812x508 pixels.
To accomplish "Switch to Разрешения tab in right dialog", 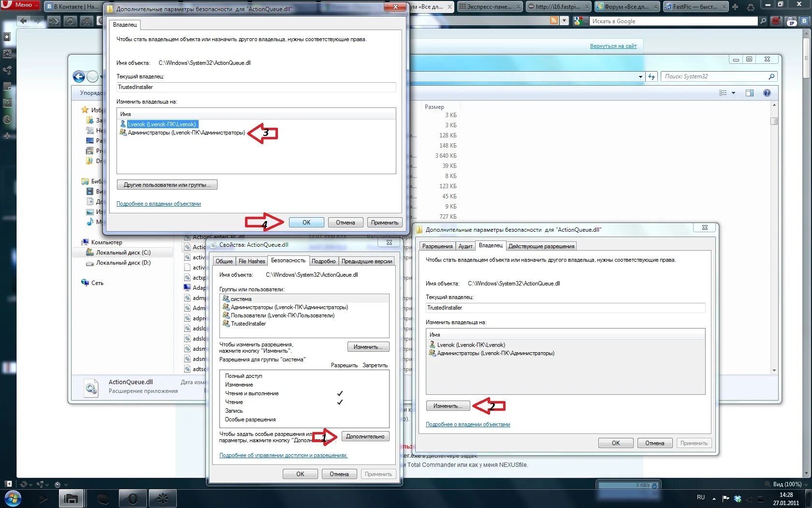I will (437, 246).
